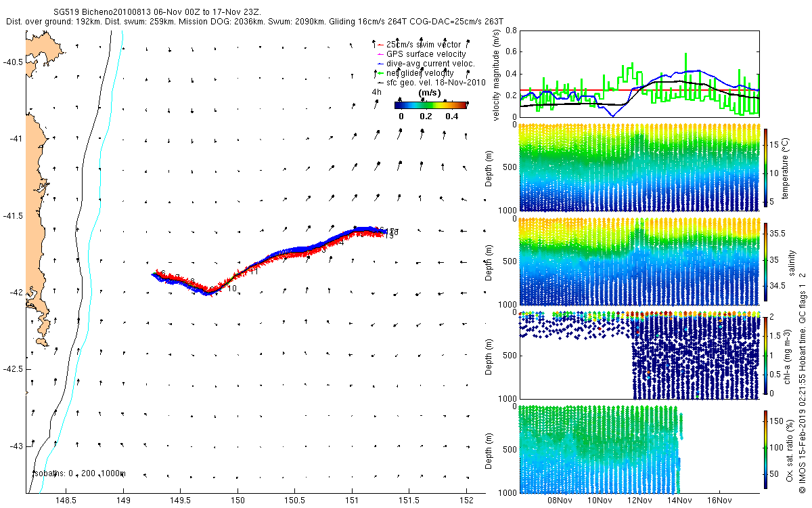Click the 'isobaths: 0, 200, 1000m' label
Screen dimensions: 812x508
coord(80,473)
